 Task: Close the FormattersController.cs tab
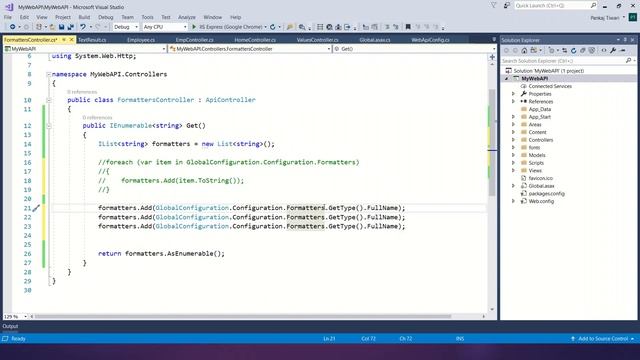click(x=71, y=40)
